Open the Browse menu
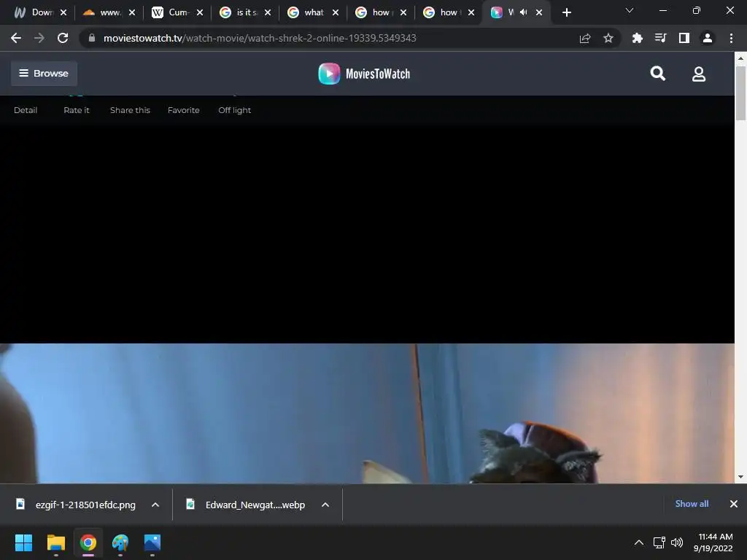This screenshot has height=560, width=747. coord(44,74)
